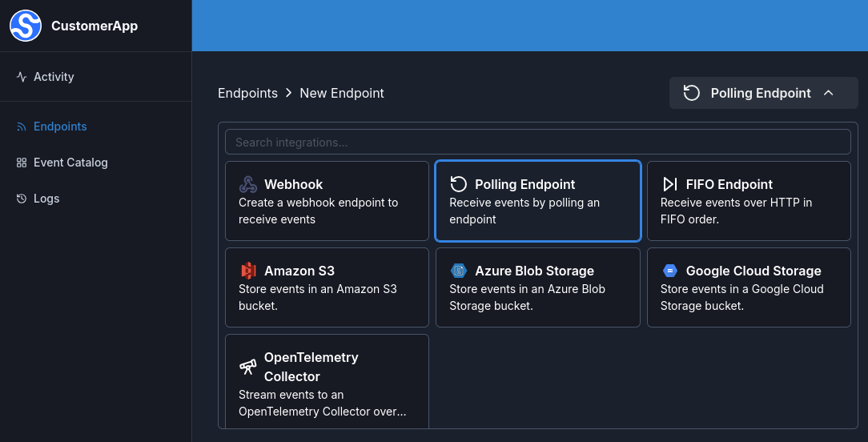Click the OpenTelemetry telescope icon
The width and height of the screenshot is (868, 442).
click(248, 367)
